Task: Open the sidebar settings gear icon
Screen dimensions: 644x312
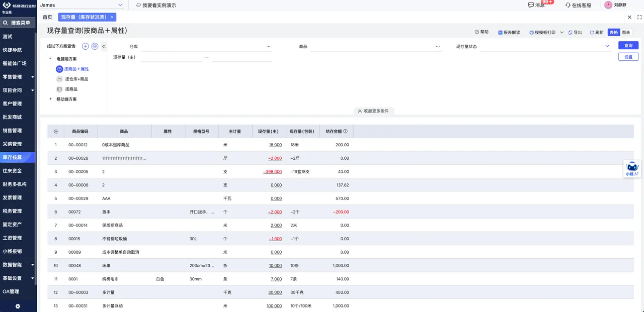Action: coord(18,306)
